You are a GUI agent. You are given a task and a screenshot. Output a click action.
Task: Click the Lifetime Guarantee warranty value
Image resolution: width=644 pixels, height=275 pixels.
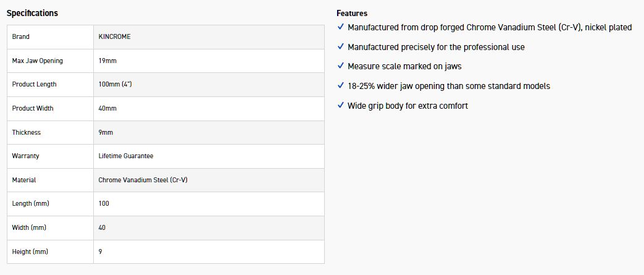tap(126, 156)
